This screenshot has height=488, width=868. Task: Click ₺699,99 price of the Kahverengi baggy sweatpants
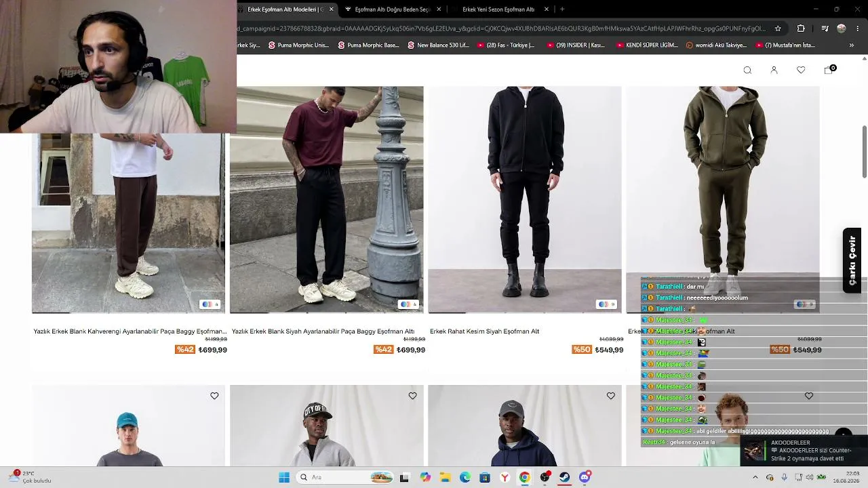pyautogui.click(x=212, y=350)
